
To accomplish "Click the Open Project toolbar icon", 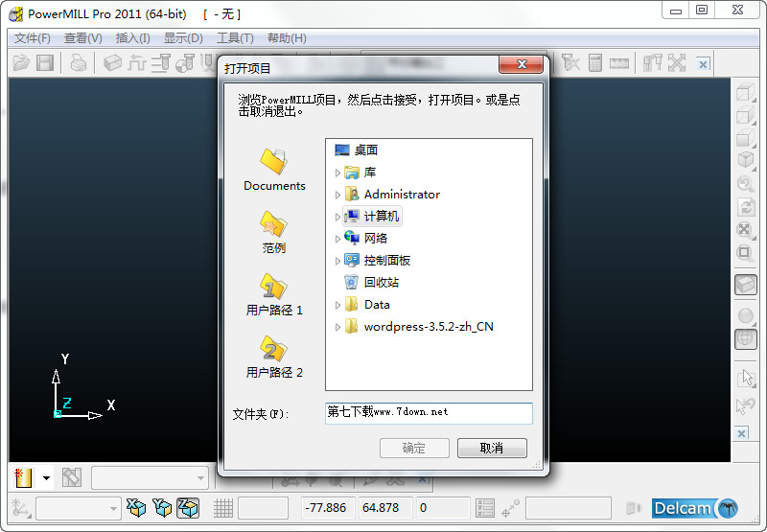I will (21, 63).
